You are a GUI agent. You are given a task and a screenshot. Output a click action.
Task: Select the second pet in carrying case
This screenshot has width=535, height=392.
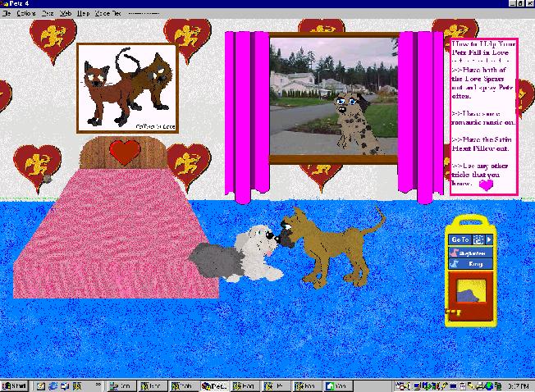click(470, 266)
